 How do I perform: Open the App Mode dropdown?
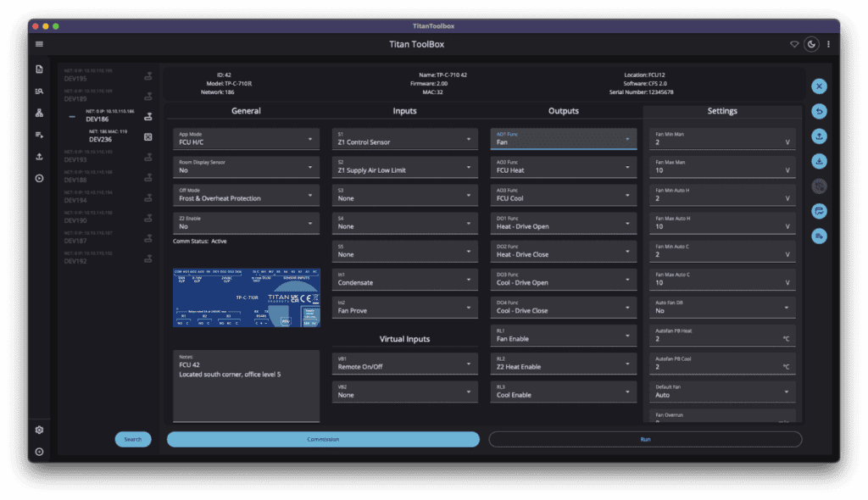click(245, 138)
